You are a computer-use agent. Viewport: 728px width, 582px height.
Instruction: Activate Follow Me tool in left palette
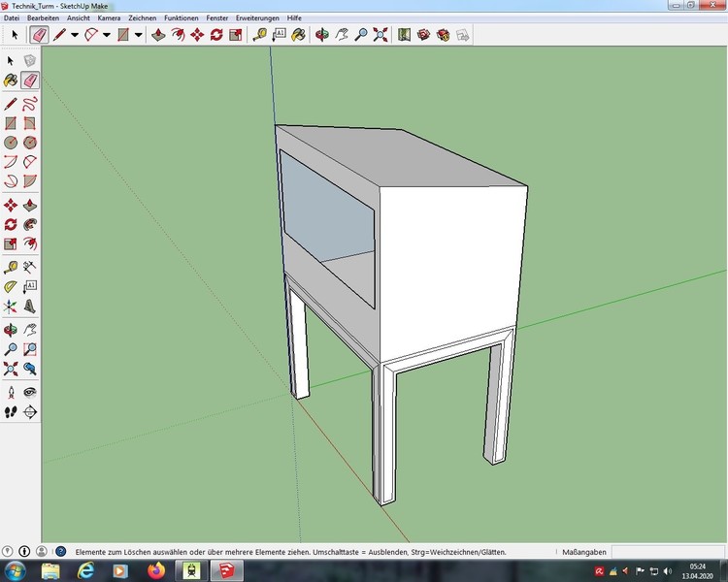[x=30, y=225]
